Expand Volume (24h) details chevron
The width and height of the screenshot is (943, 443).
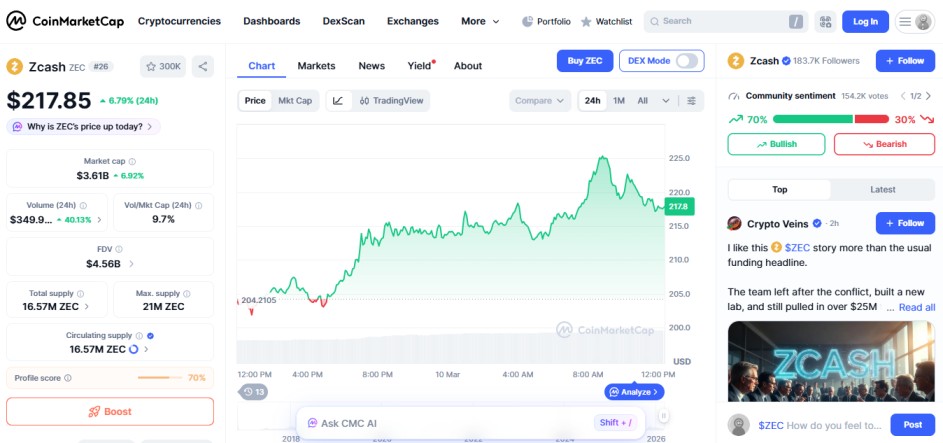[x=99, y=220]
